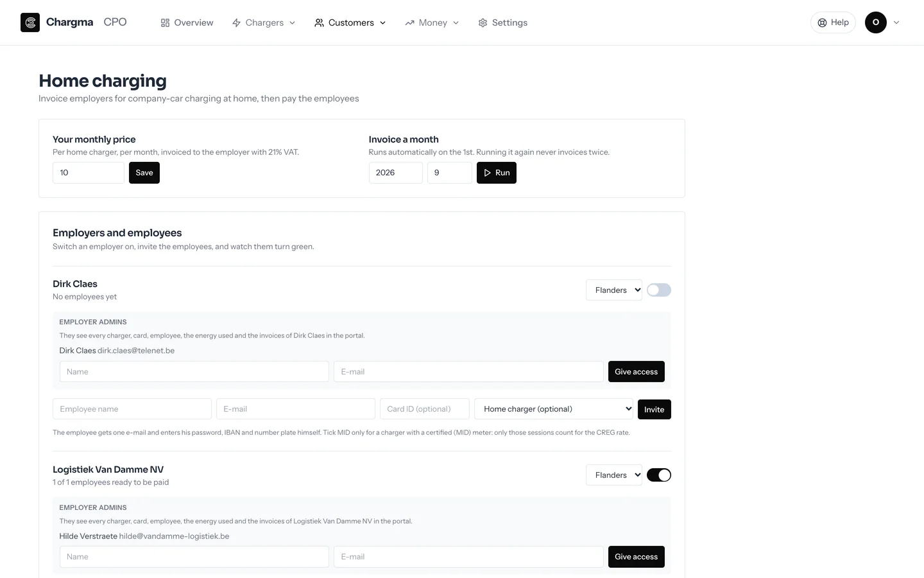Expand the Chargers menu chevron
This screenshot has height=578, width=924.
click(x=293, y=22)
